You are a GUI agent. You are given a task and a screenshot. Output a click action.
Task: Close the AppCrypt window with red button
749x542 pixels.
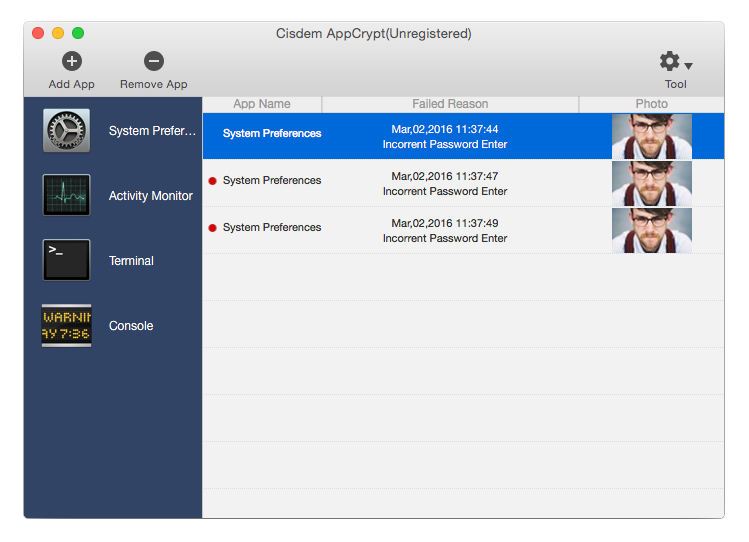pyautogui.click(x=38, y=33)
